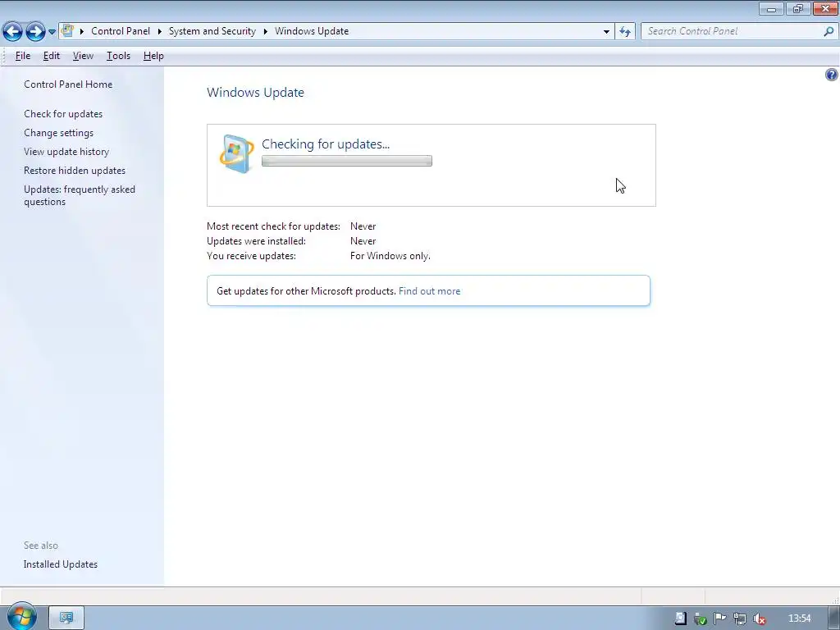This screenshot has width=840, height=630.
Task: Click Restore hidden updates
Action: (x=75, y=171)
